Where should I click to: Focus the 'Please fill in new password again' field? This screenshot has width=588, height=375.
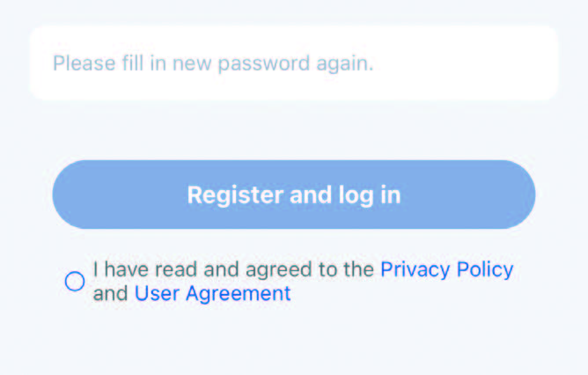(294, 63)
